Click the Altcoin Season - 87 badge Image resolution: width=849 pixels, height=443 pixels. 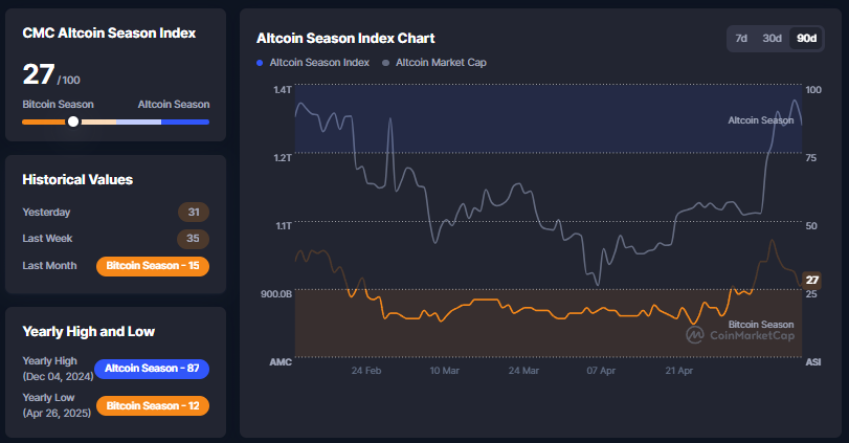(151, 369)
